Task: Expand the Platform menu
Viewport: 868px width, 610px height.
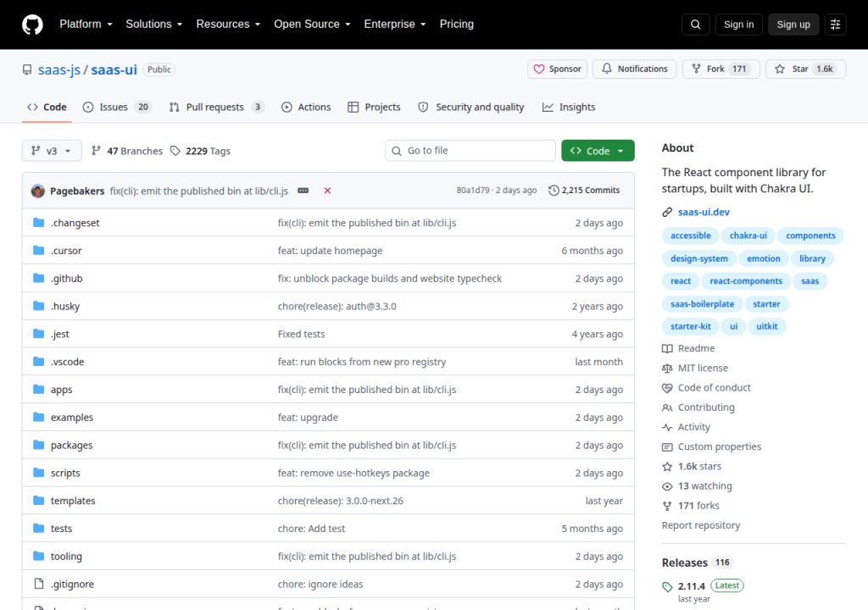Action: pos(86,25)
